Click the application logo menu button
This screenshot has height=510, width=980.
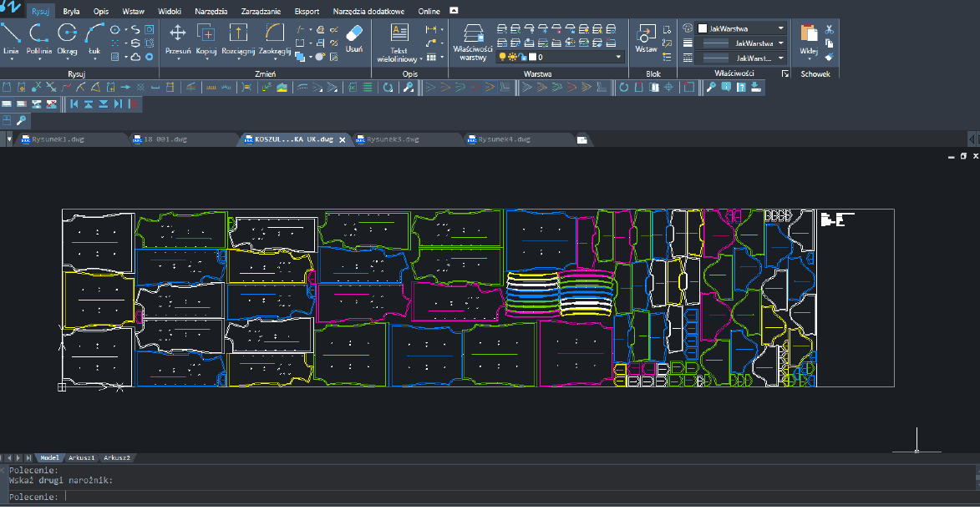point(11,7)
